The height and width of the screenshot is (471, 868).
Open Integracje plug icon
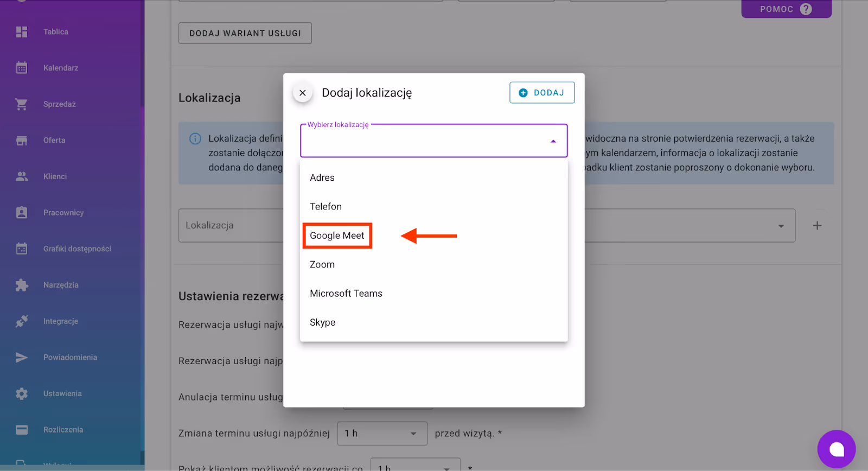click(22, 321)
